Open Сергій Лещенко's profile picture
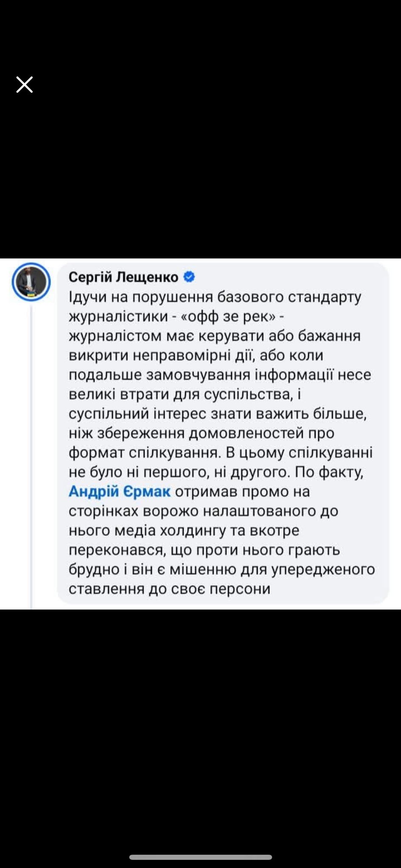 31,282
